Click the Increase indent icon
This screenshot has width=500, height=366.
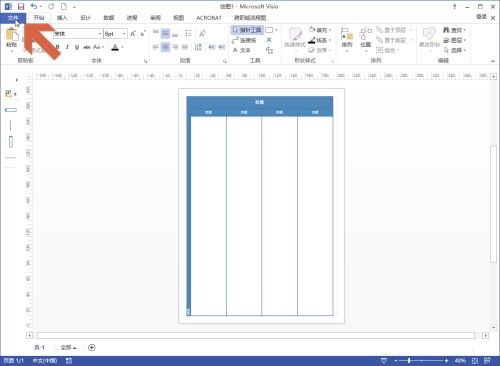[x=222, y=47]
